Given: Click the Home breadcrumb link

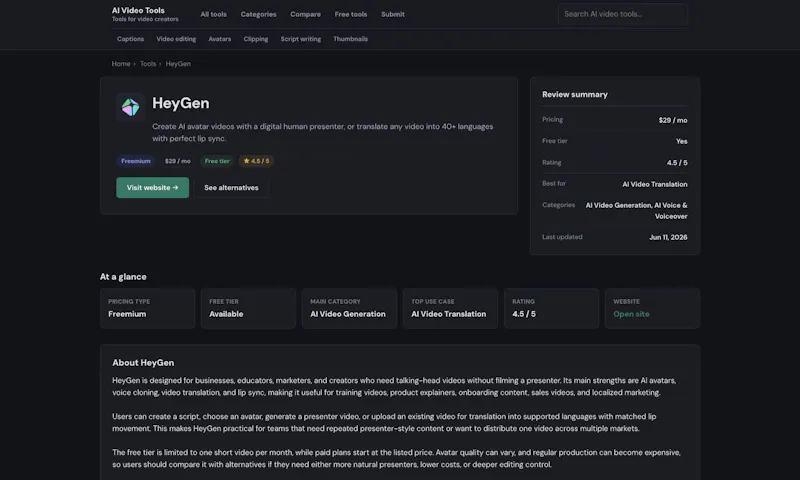Looking at the screenshot, I should coord(121,64).
